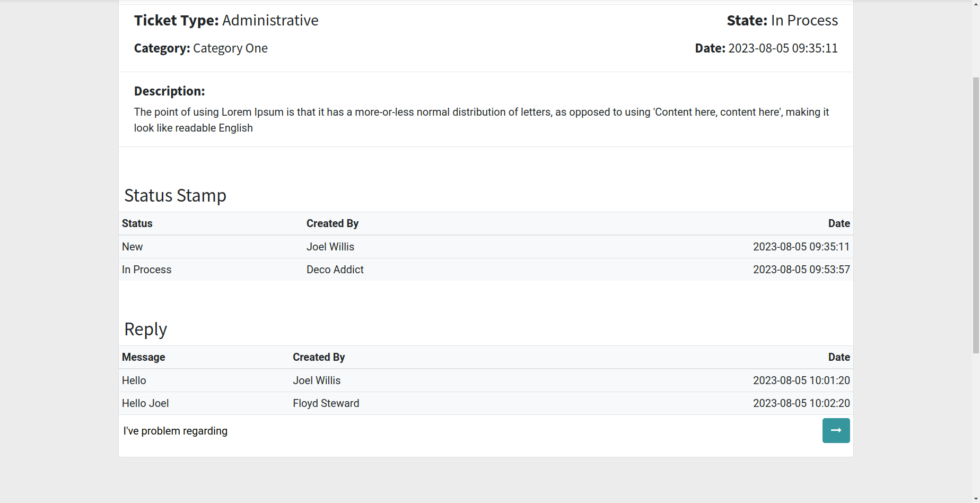Select 'Joel Willis' in the Status Stamp table

[x=330, y=247]
